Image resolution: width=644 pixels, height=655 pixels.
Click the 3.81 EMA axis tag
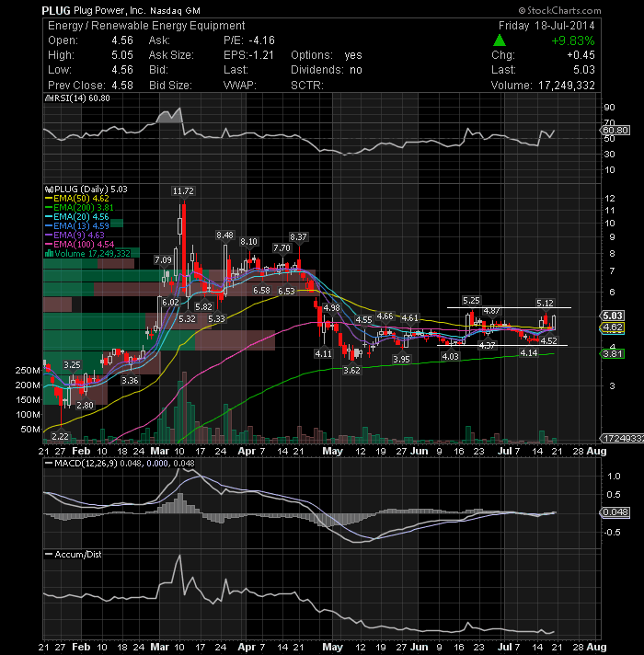point(613,354)
